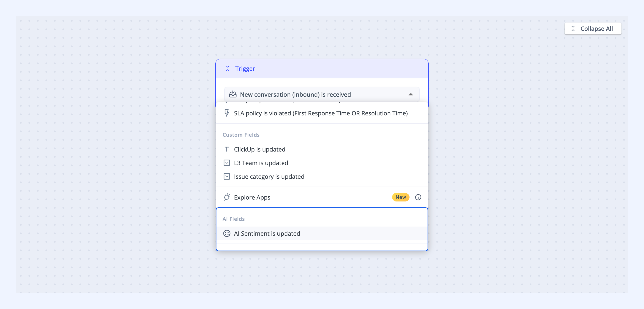Viewport: 644px width, 309px height.
Task: Click the dropdown-field icon beside L3 Team
Action: (x=226, y=163)
